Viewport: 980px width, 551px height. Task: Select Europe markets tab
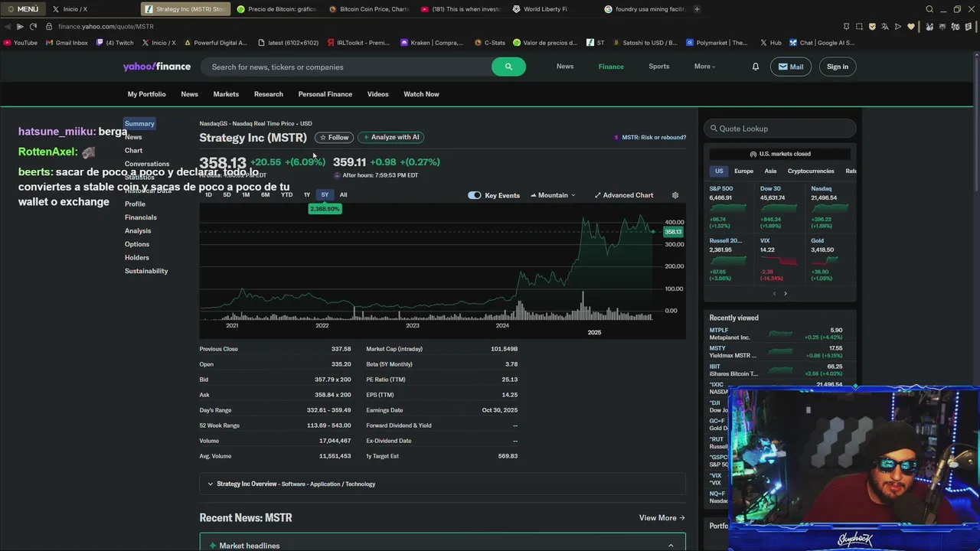tap(743, 171)
